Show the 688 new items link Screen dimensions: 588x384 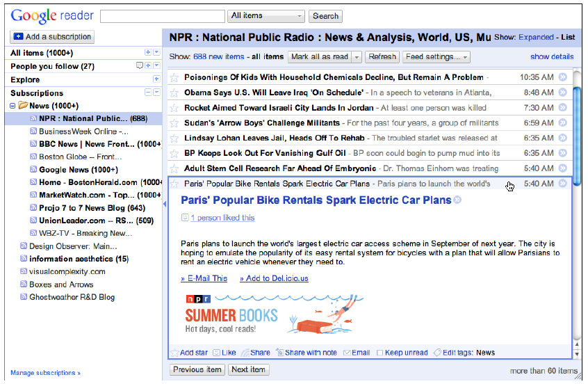click(x=219, y=56)
